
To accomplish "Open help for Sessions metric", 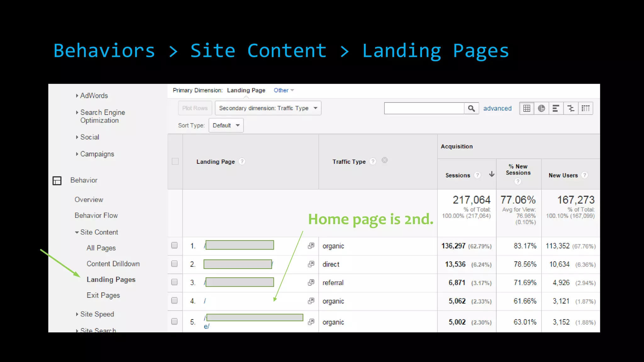I will click(477, 175).
